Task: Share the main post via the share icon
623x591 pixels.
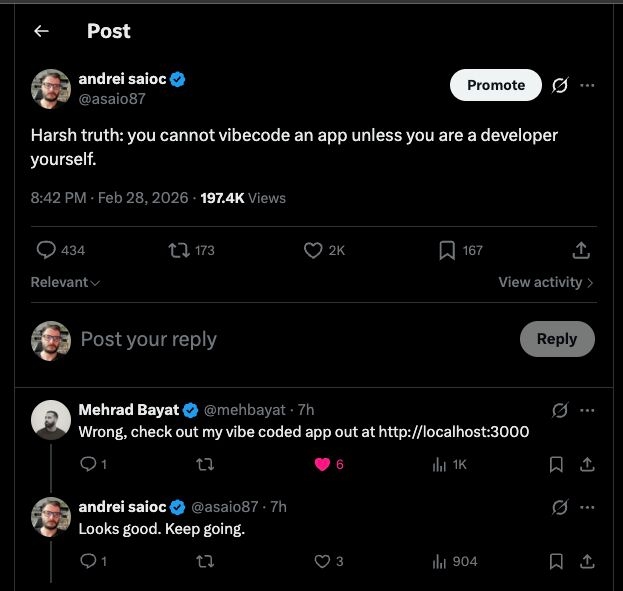Action: coord(581,250)
